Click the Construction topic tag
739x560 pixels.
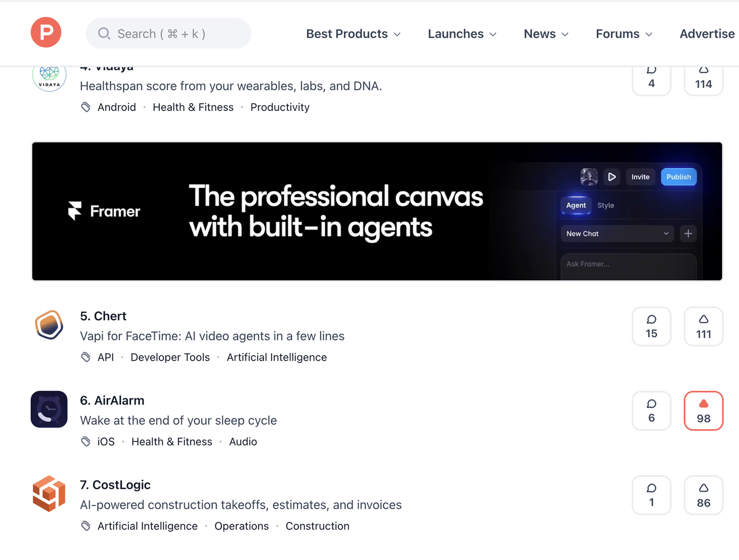[318, 526]
